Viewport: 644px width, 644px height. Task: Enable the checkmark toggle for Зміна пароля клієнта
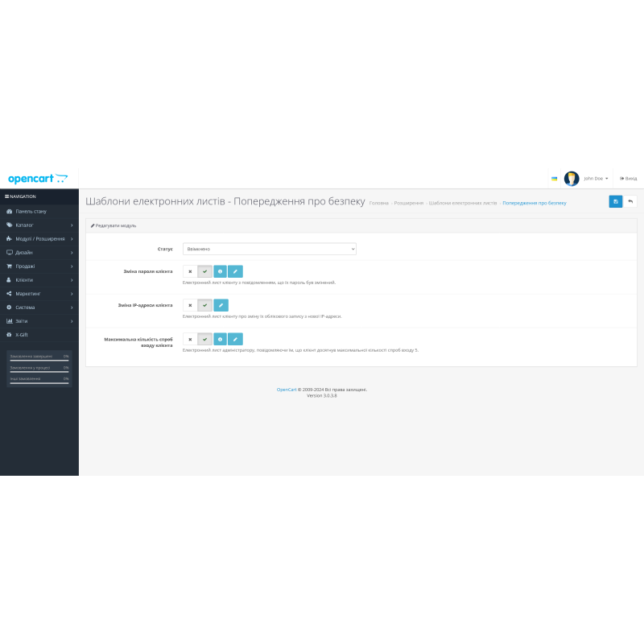[204, 271]
